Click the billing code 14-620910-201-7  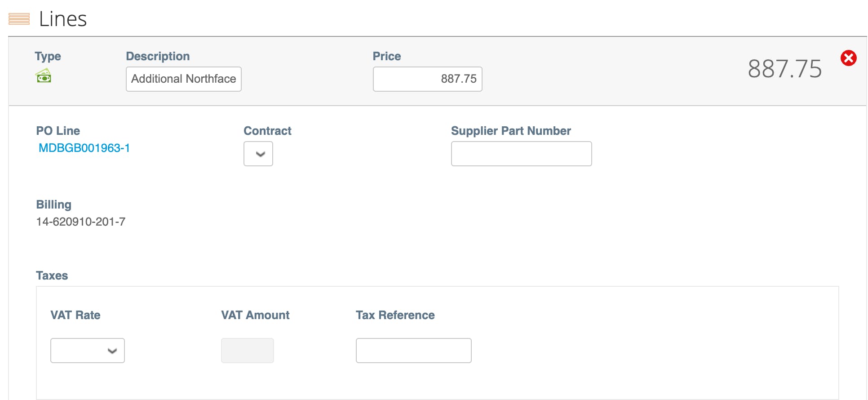[x=81, y=222]
